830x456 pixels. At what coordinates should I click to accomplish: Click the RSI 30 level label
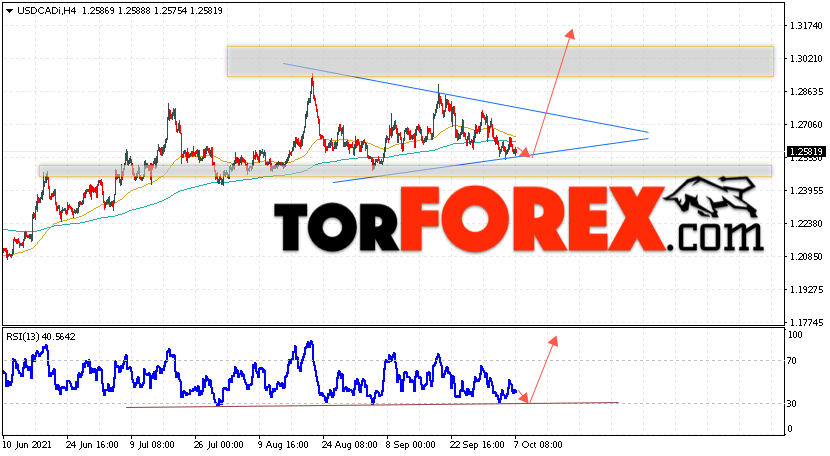click(792, 404)
